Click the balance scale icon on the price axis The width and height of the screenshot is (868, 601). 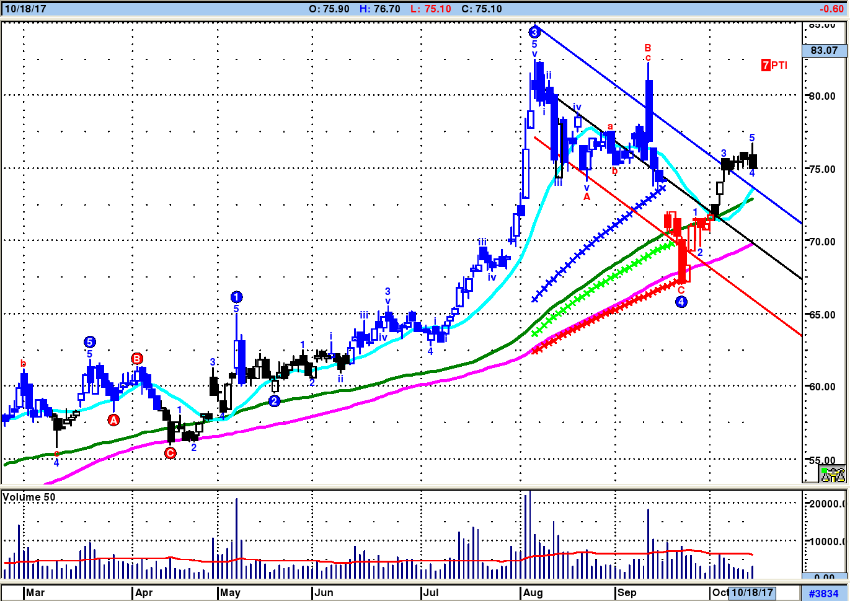833,475
